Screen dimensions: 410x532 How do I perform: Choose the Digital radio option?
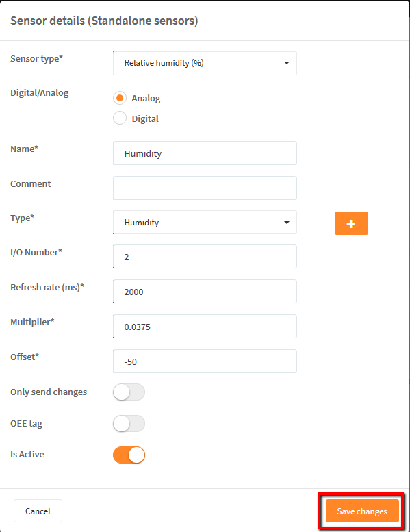[120, 118]
